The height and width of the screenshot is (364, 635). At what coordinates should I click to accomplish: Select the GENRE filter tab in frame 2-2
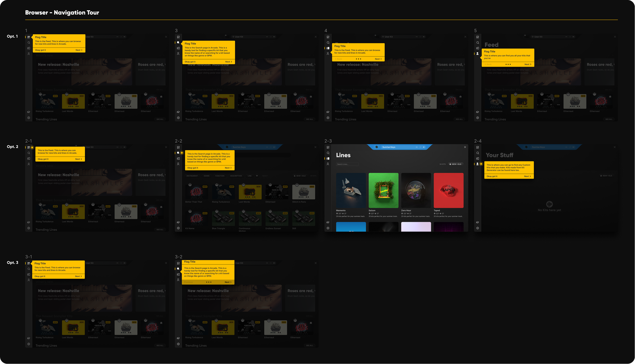point(206,176)
